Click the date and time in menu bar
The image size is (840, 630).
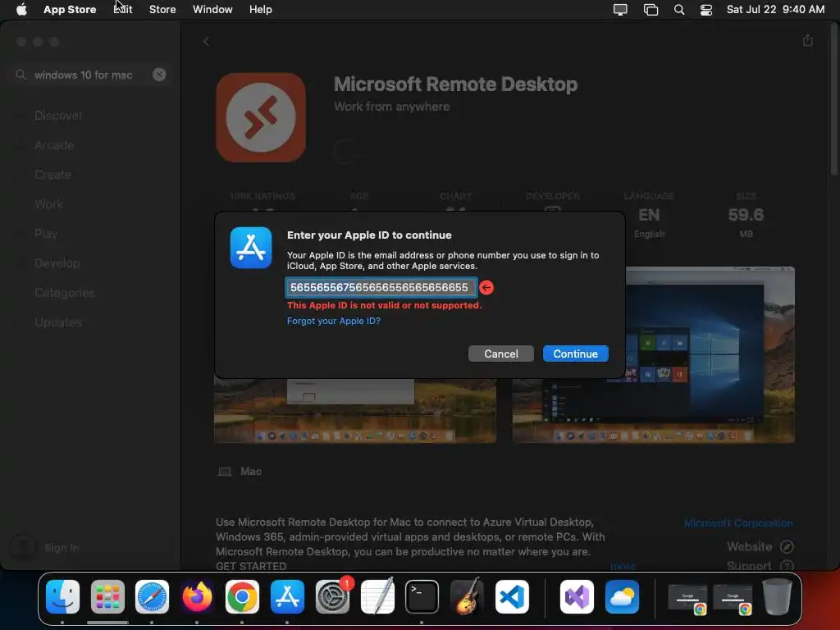(x=775, y=9)
